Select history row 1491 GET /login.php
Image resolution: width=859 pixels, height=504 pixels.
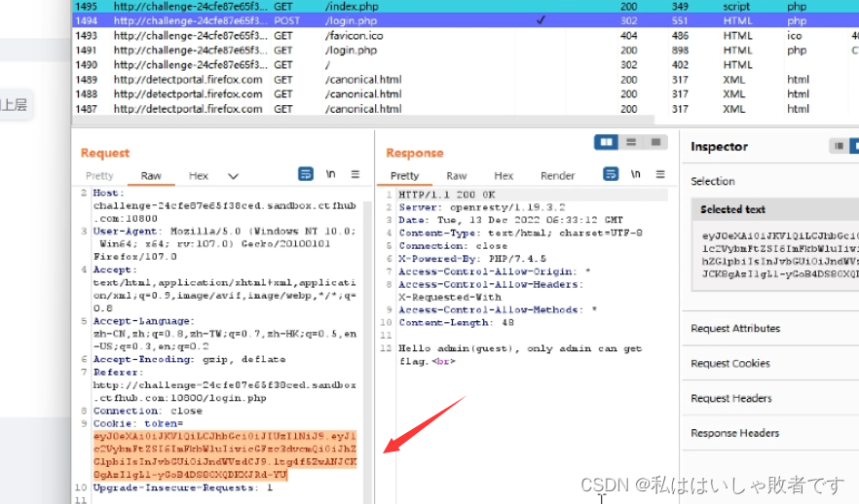click(x=466, y=51)
